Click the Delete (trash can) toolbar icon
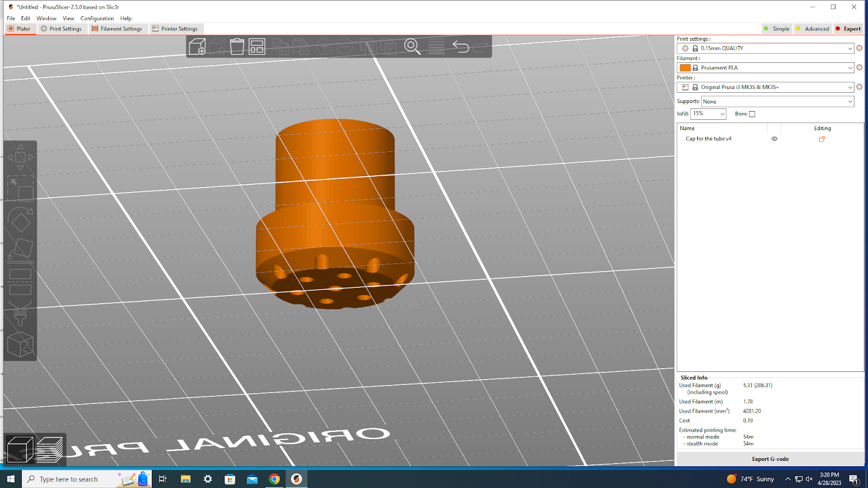 point(237,47)
